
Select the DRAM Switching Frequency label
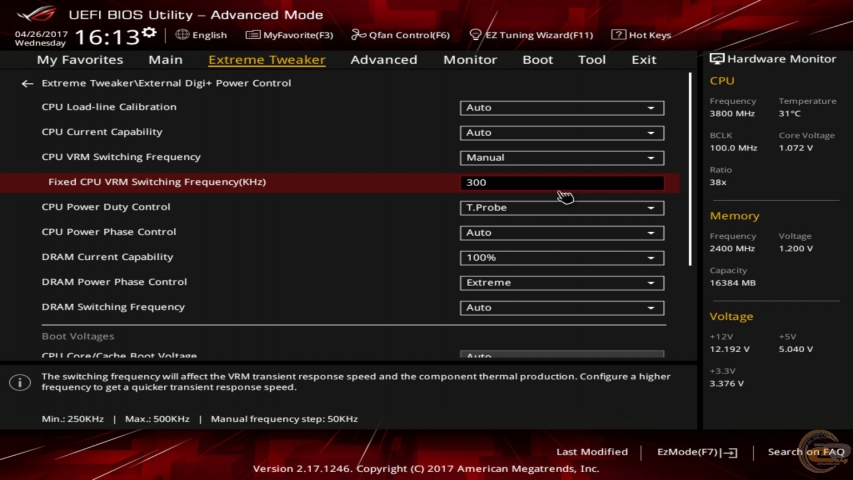(113, 307)
